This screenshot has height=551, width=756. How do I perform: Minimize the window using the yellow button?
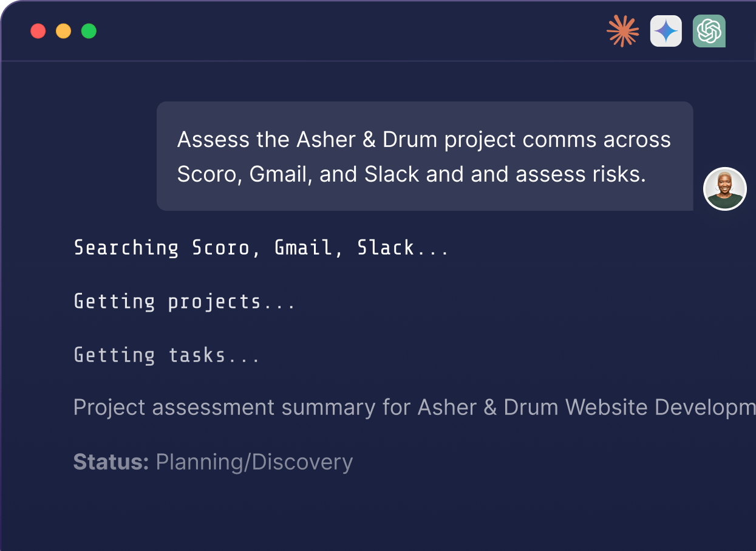pyautogui.click(x=64, y=31)
